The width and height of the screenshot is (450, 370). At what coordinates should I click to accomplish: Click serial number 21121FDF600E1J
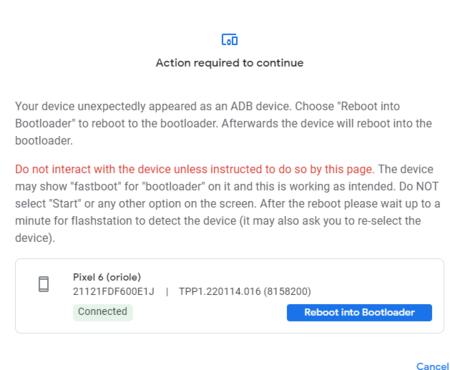[x=114, y=291]
